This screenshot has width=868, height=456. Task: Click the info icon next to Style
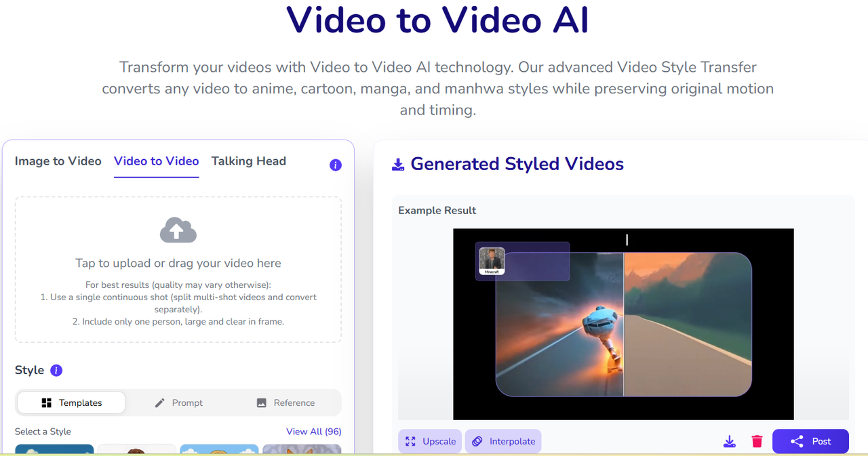click(57, 370)
